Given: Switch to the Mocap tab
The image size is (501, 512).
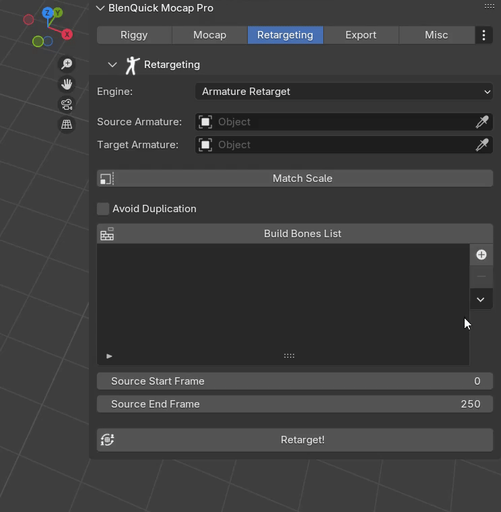Looking at the screenshot, I should (210, 35).
